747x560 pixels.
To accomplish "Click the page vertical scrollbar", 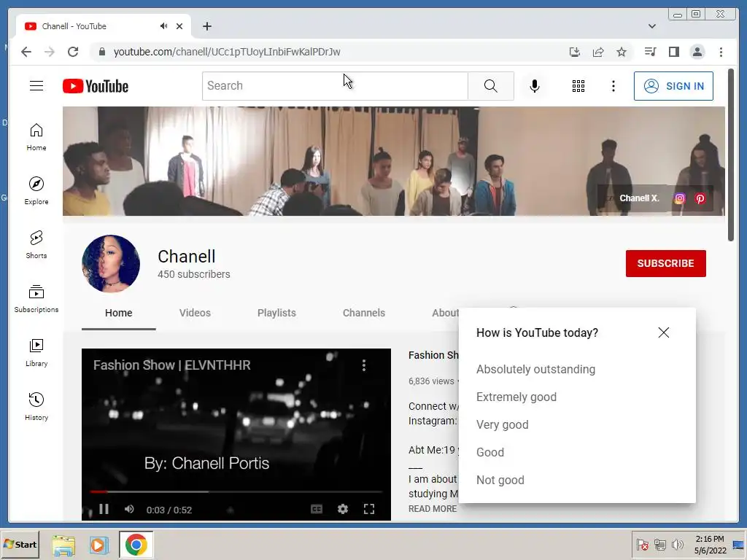I will coord(731,155).
